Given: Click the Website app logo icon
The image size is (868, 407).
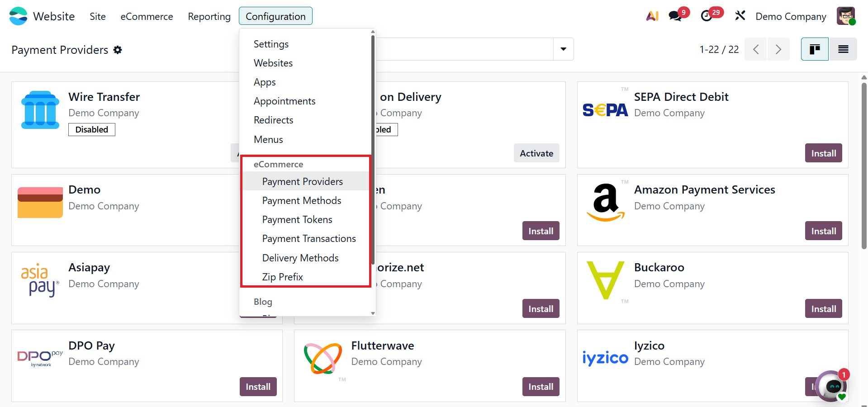Looking at the screenshot, I should point(19,16).
